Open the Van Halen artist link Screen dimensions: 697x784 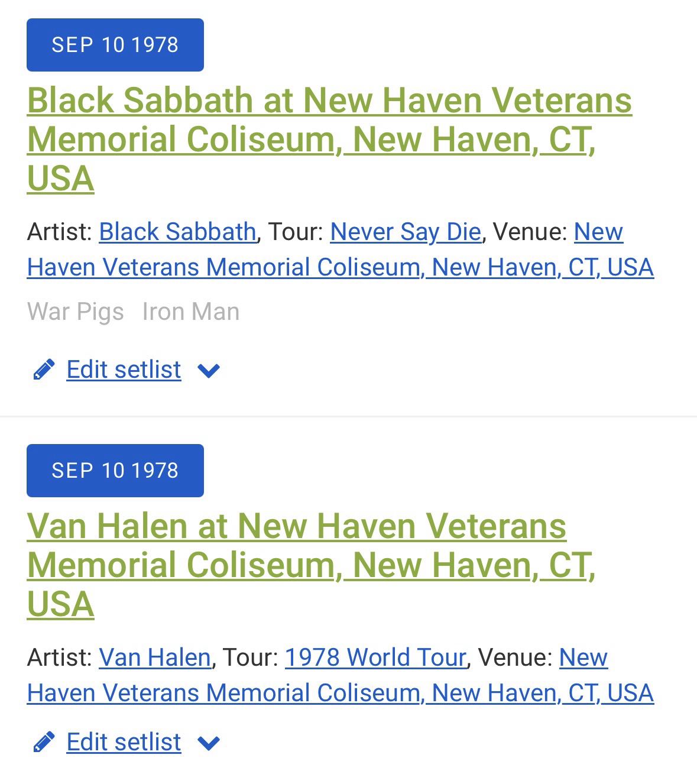click(154, 657)
